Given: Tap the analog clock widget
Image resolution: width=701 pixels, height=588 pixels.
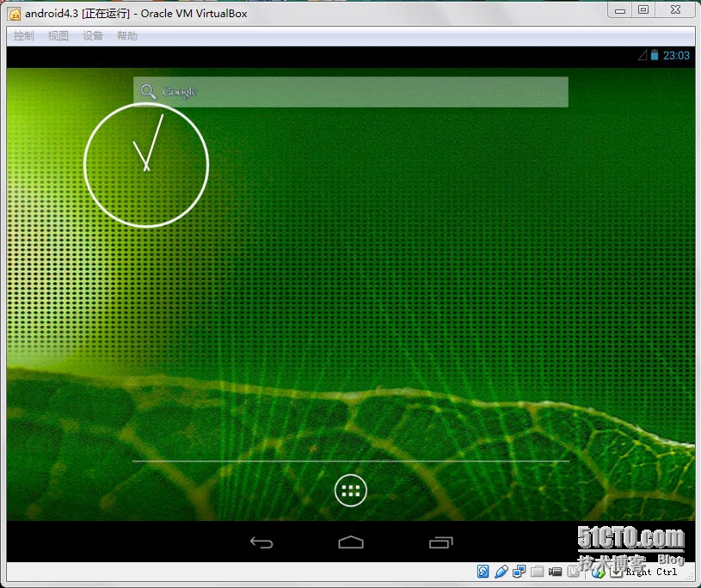Looking at the screenshot, I should click(x=146, y=165).
